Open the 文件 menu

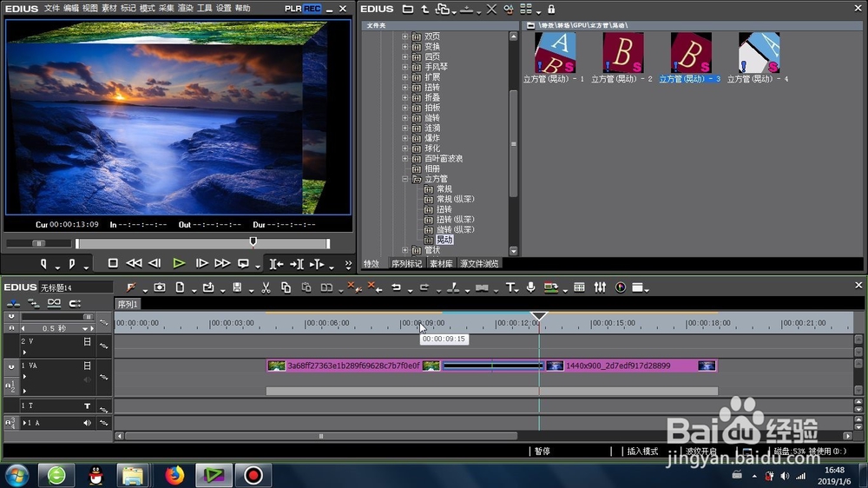[51, 9]
